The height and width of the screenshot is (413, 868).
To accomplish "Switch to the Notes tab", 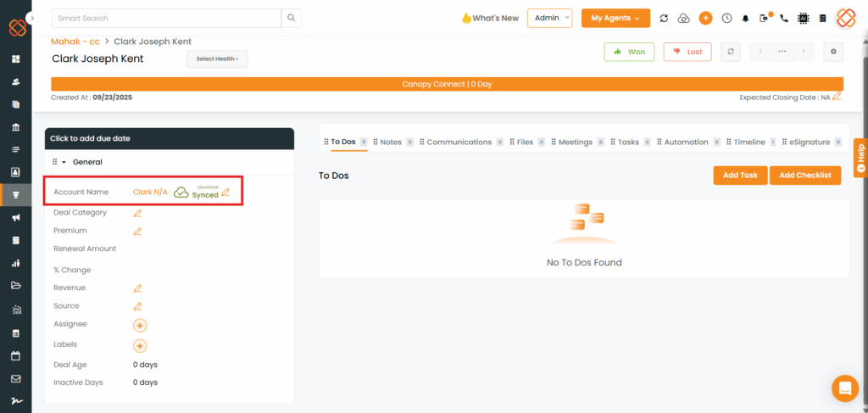I will [x=390, y=142].
